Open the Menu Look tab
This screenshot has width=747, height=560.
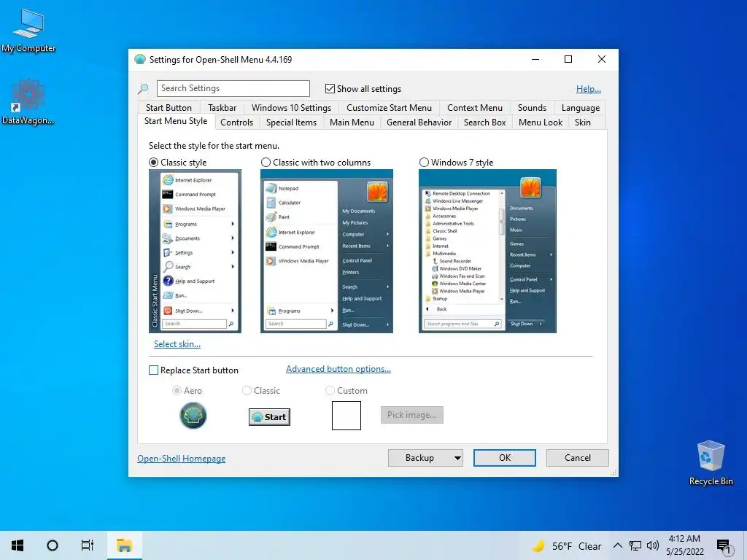(541, 122)
